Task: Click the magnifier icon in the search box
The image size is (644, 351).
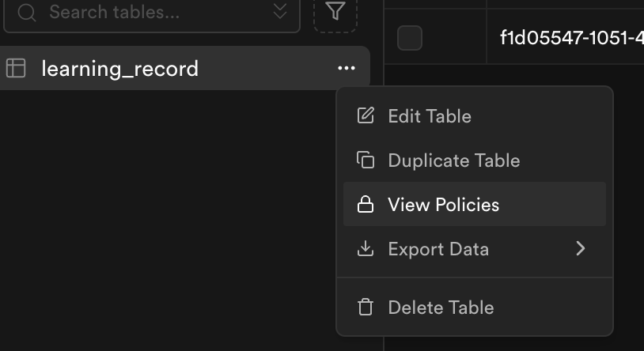Action: click(27, 12)
